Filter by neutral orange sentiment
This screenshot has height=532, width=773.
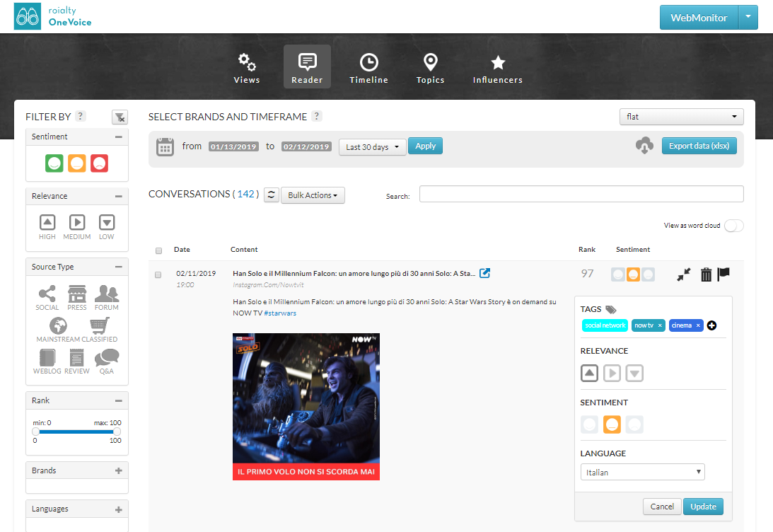[77, 163]
